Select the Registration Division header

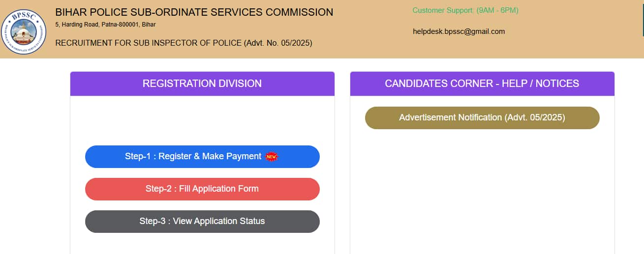202,84
